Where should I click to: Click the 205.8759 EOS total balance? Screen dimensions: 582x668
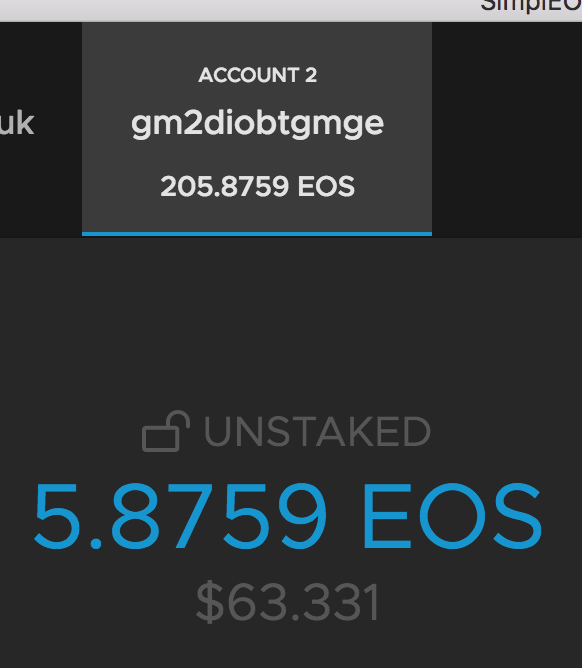click(257, 187)
